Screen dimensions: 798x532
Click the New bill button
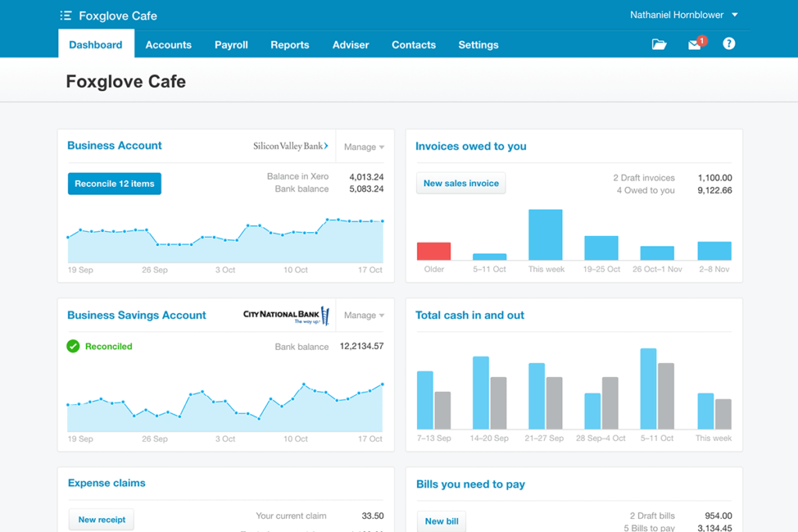441,521
